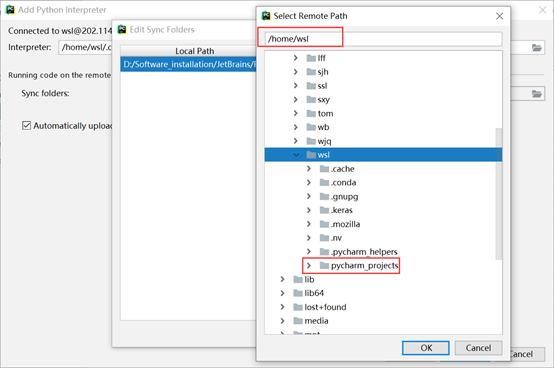Click the .nv folder icon
The height and width of the screenshot is (368, 554).
(324, 238)
